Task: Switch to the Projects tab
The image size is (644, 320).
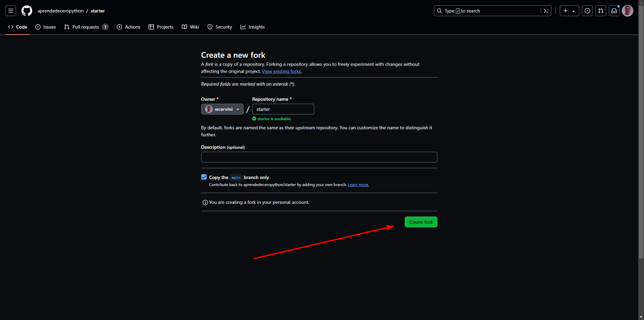Action: click(161, 27)
